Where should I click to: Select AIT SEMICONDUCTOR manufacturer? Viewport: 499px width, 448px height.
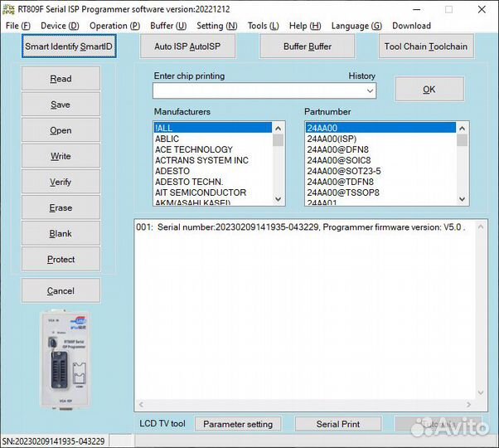(x=213, y=192)
